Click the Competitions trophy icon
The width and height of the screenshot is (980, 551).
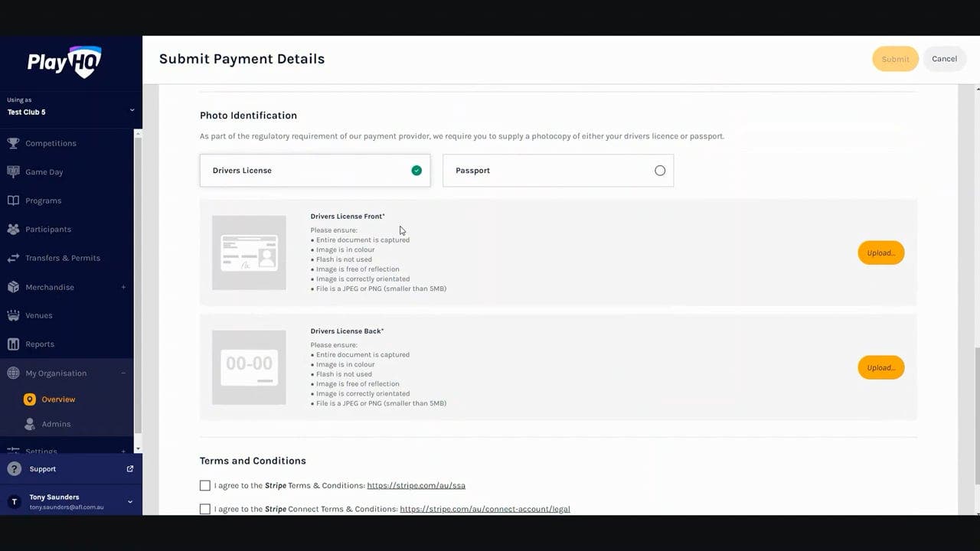[13, 143]
